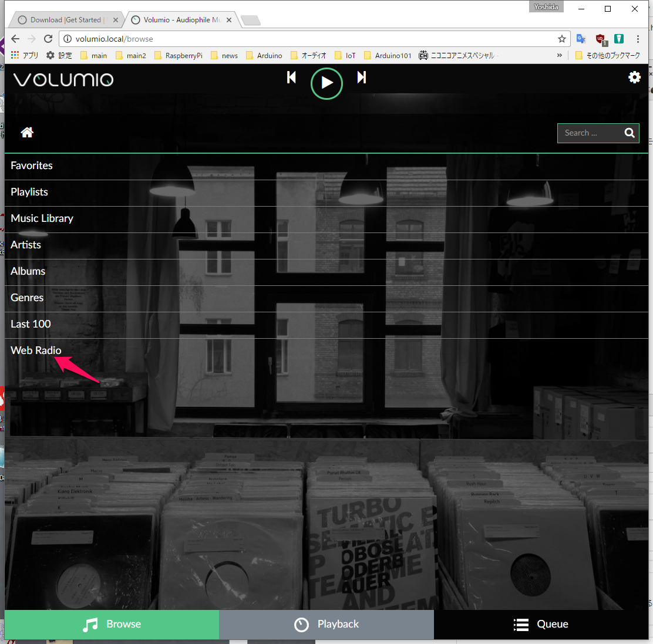Switch to the Playback tab

[326, 624]
